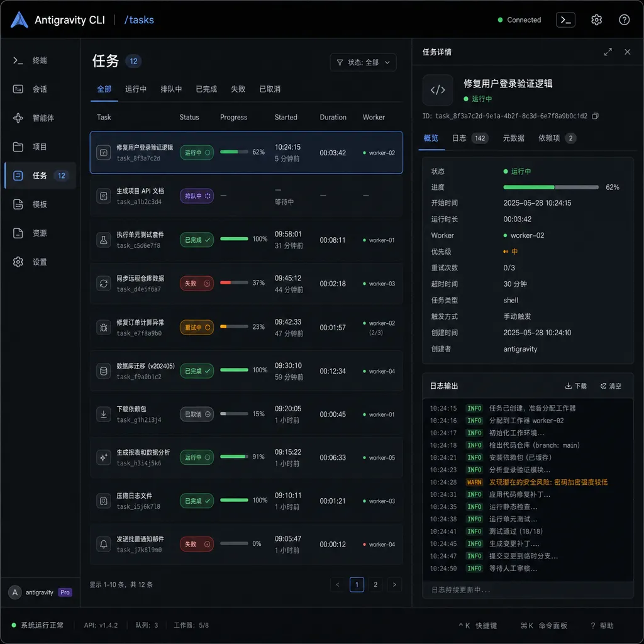Click 帮助 in the footer
The image size is (644, 644).
602,626
